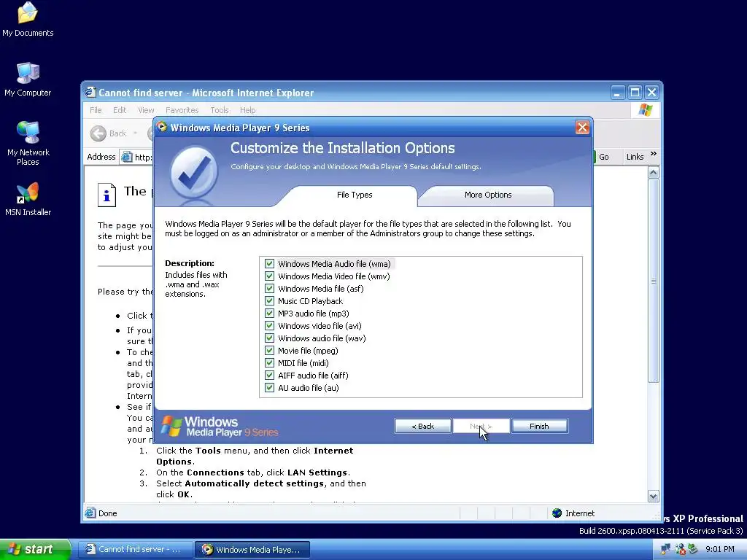
Task: Open the File menu in Internet Explorer
Action: coord(96,110)
